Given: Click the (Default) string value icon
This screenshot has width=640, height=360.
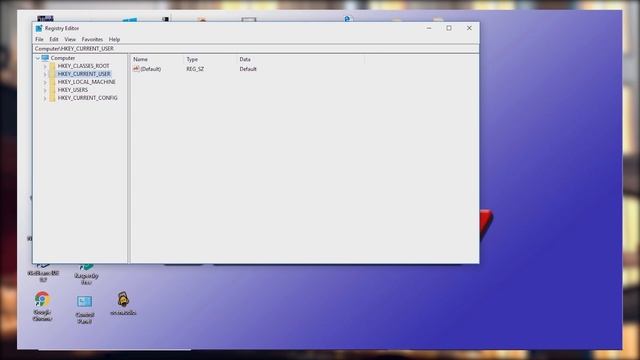Looking at the screenshot, I should click(136, 69).
